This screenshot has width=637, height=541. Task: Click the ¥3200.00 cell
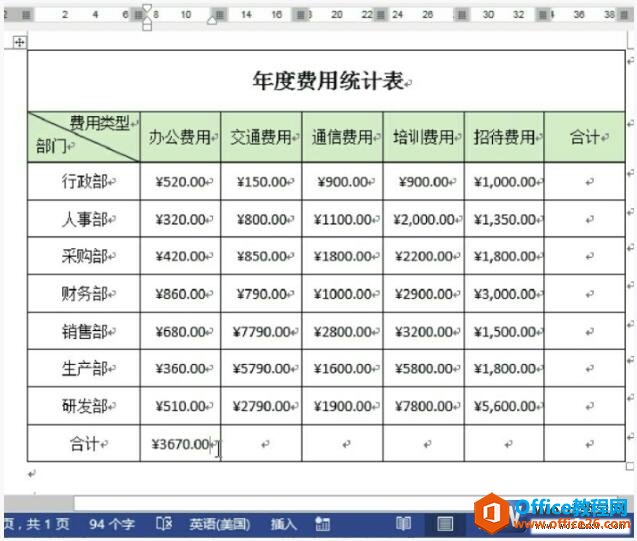coord(424,332)
